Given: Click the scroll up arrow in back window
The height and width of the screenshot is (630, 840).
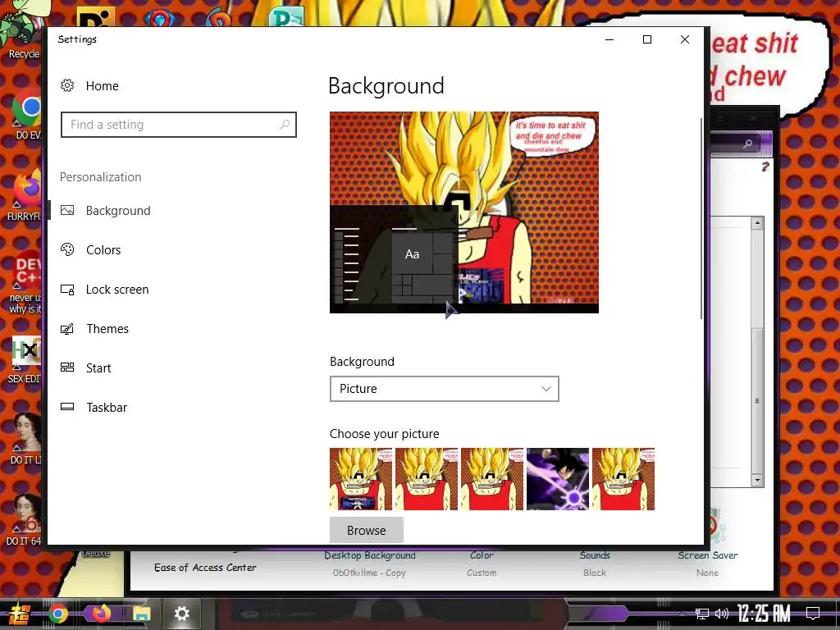Looking at the screenshot, I should [757, 223].
